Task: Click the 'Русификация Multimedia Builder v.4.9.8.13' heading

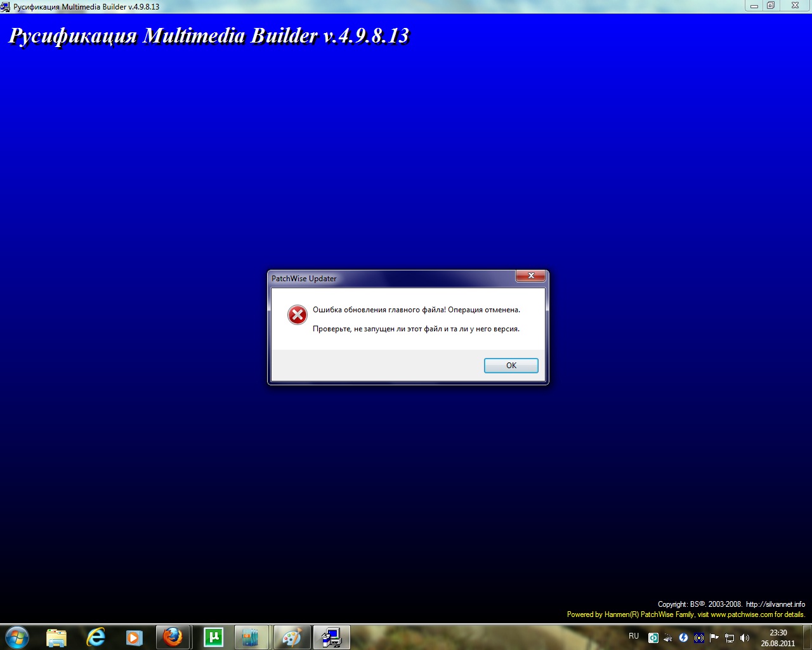Action: click(x=209, y=36)
